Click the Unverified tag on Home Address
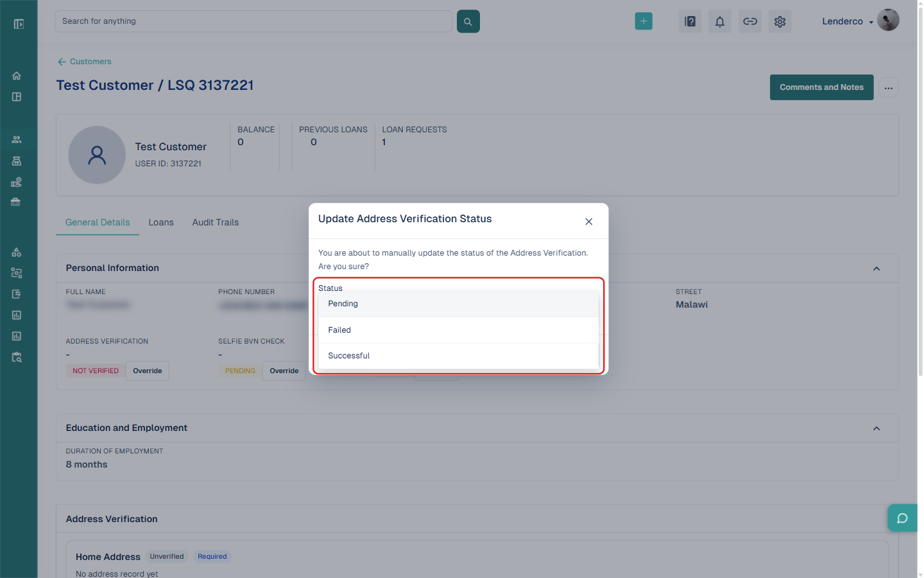This screenshot has width=924, height=578. tap(167, 557)
